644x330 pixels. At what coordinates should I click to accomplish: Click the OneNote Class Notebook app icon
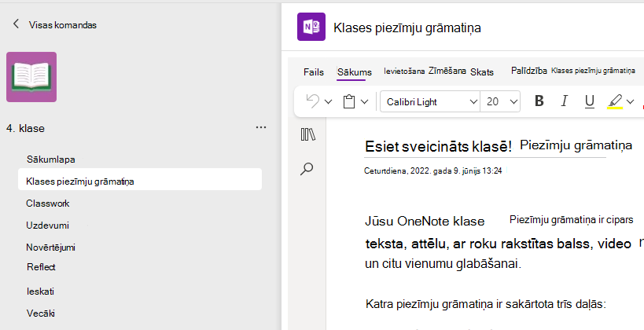[311, 27]
